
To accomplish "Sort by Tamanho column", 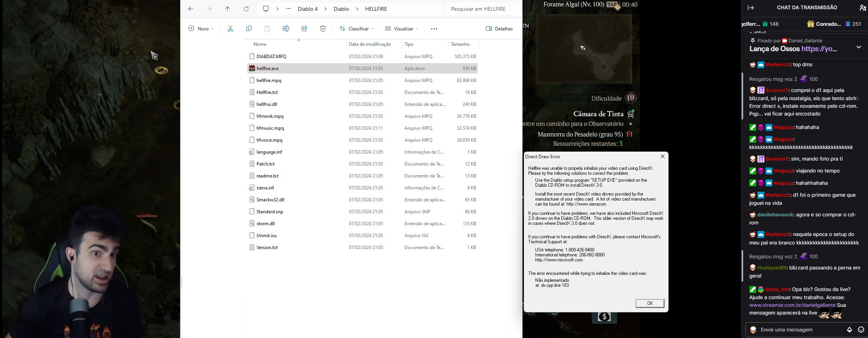I will 460,44.
